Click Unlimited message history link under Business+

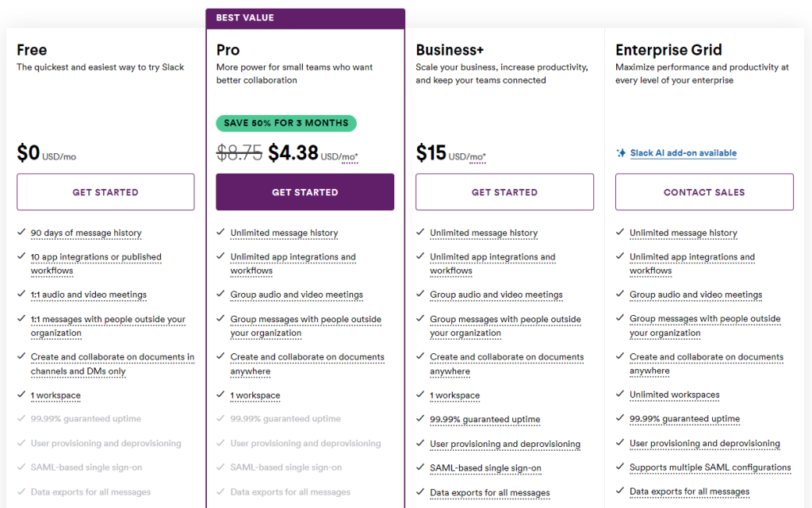484,233
